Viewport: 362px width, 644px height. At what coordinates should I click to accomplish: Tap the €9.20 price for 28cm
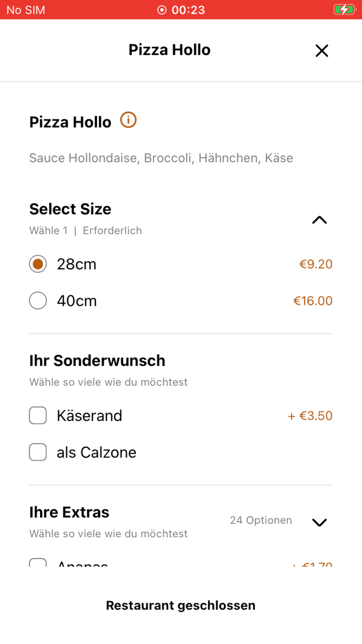point(316,264)
